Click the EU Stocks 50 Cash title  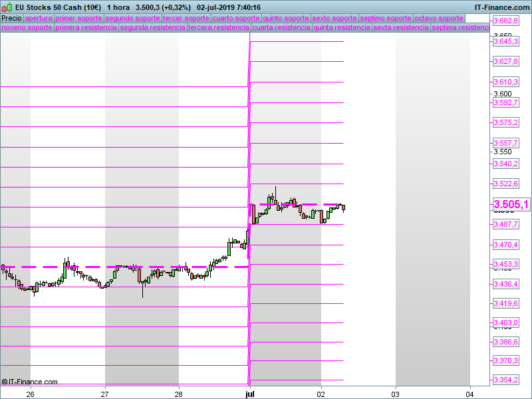tap(58, 7)
